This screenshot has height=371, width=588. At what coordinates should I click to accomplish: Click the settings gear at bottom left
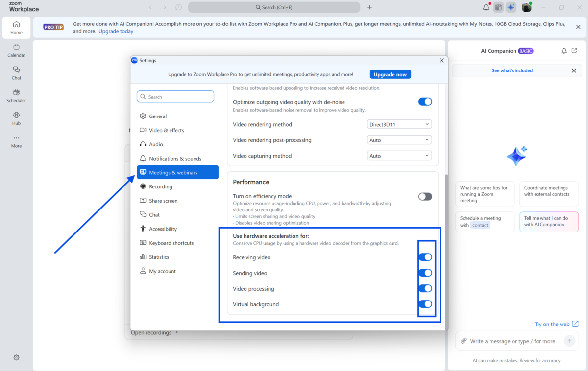[16, 357]
